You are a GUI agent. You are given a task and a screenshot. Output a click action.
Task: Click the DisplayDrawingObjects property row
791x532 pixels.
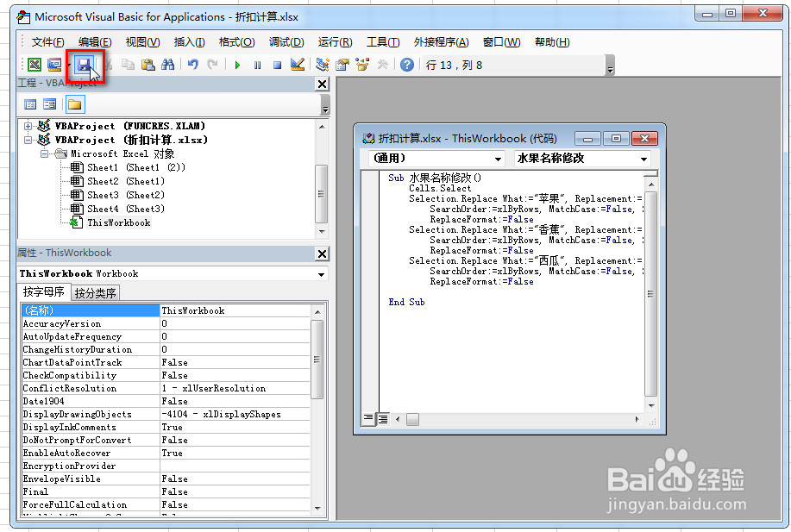point(166,414)
